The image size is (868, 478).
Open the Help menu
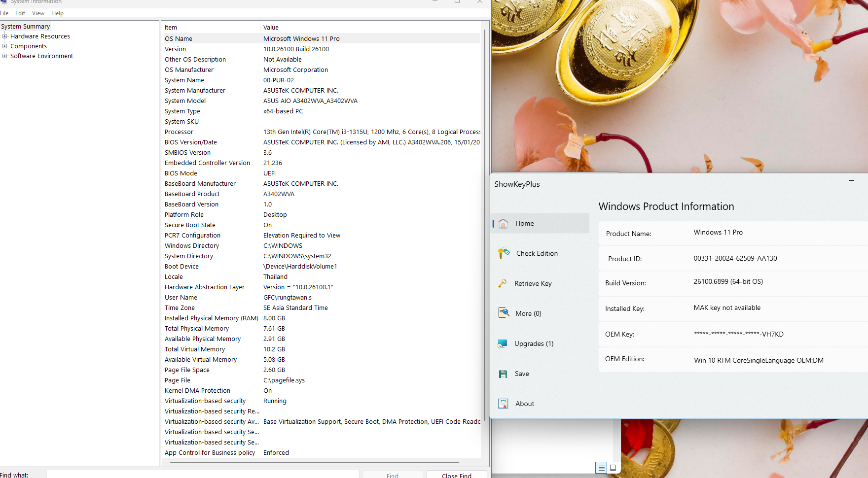(x=57, y=13)
